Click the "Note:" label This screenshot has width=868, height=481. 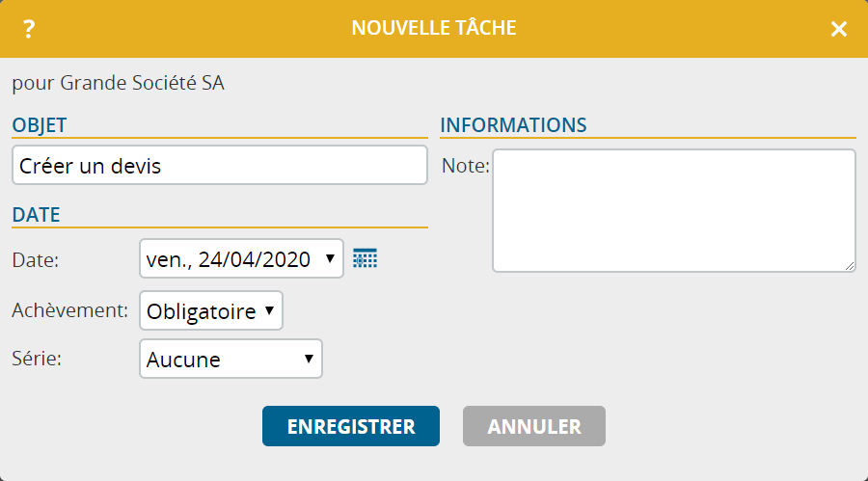[466, 166]
